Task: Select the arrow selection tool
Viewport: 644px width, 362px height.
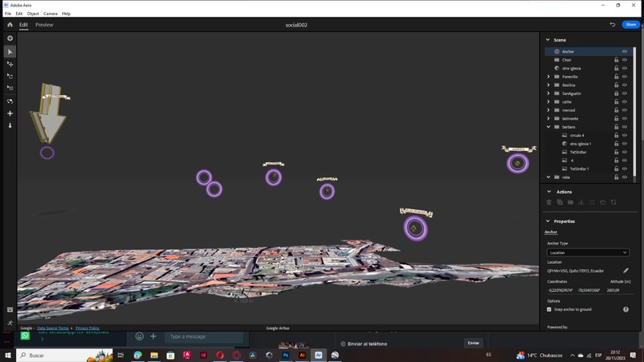Action: pyautogui.click(x=10, y=52)
